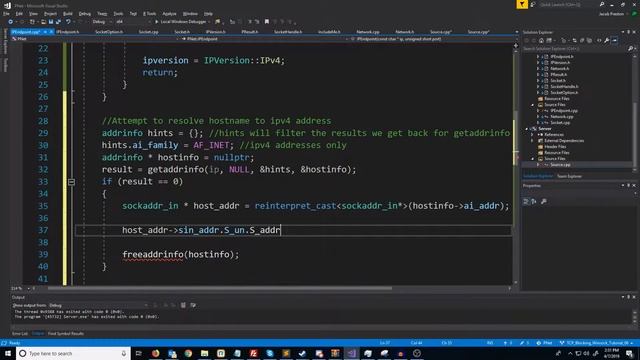Viewport: 640px width, 360px height.
Task: Expand the Server References node
Action: 532,134
